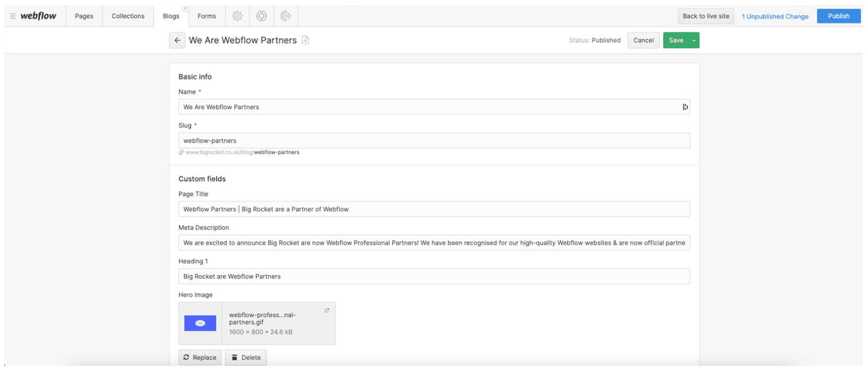Open the help lifebuoy icon
This screenshot has height=368, width=868.
point(261,16)
